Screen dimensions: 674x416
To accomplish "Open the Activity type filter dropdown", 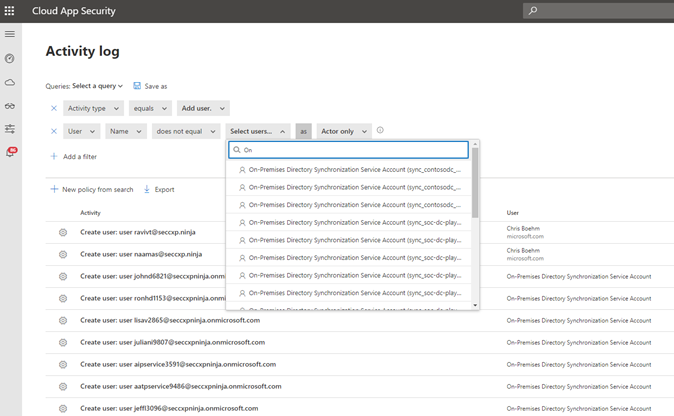I will click(93, 108).
